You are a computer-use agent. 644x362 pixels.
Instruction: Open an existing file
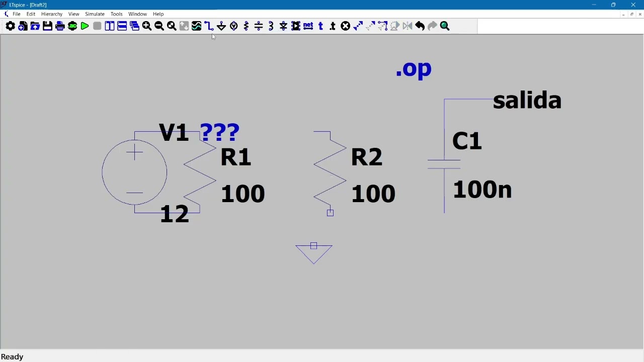(x=35, y=26)
